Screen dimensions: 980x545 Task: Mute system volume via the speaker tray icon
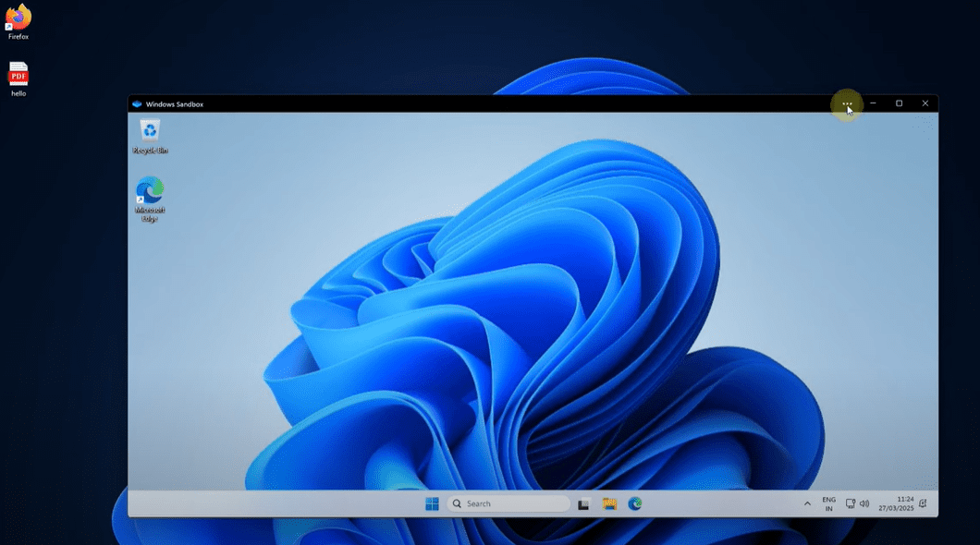(x=864, y=503)
